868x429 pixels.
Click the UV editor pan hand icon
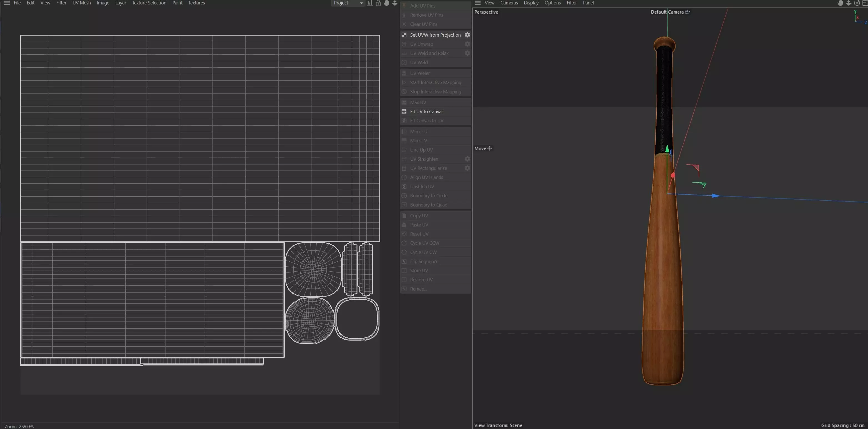(x=386, y=3)
